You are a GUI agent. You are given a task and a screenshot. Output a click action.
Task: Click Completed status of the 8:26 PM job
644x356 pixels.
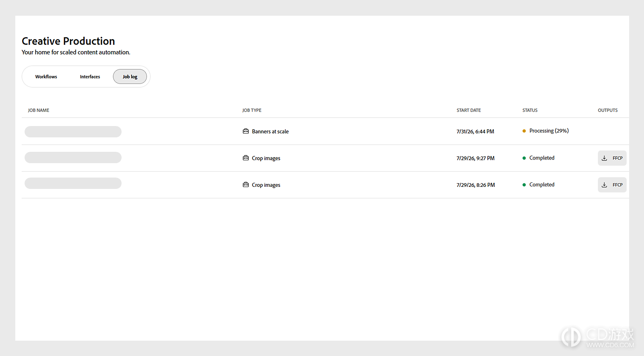click(x=542, y=184)
